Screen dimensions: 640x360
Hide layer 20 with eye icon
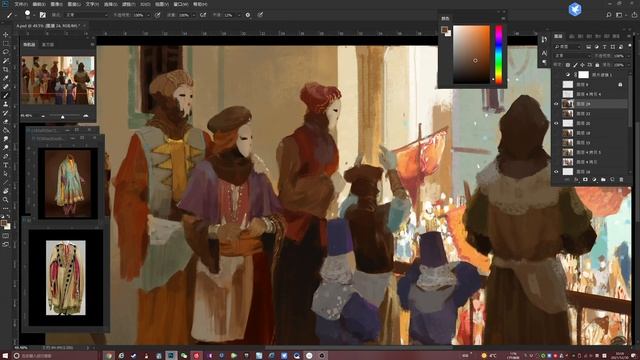coord(556,123)
